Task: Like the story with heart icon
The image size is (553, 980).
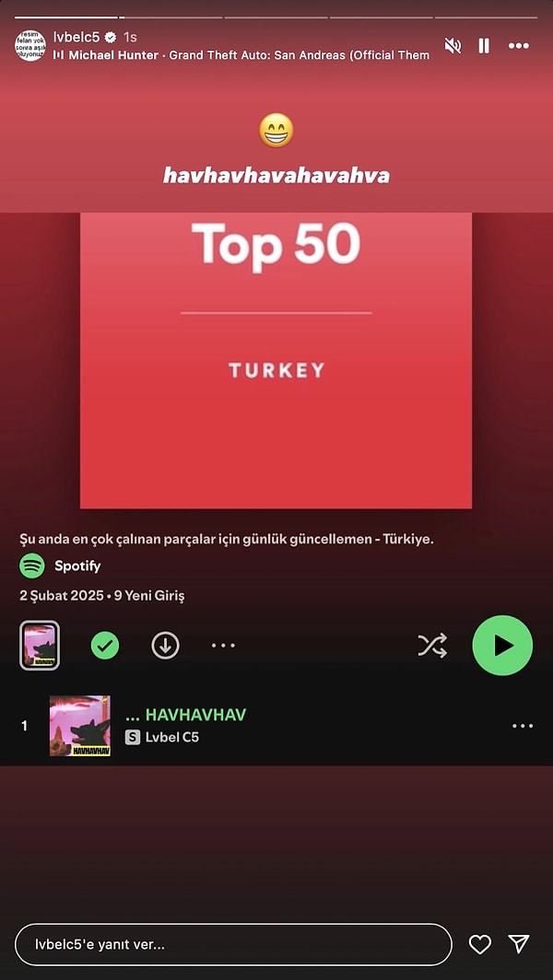Action: 480,944
